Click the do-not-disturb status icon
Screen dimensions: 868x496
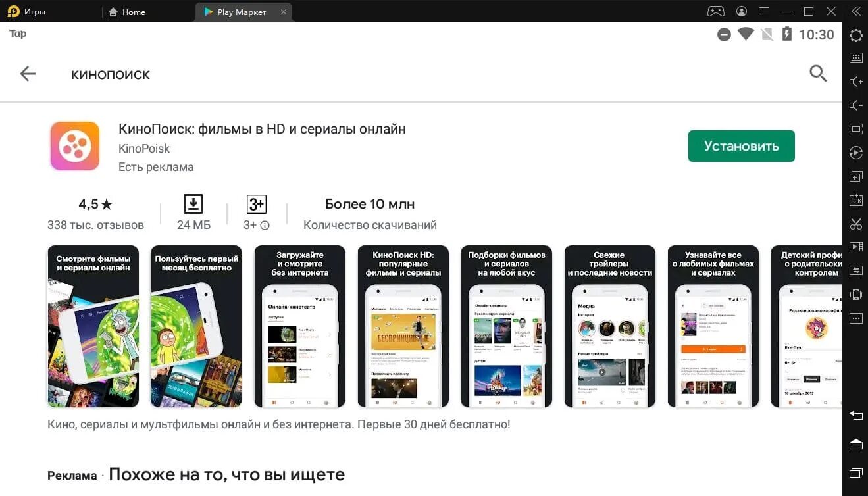point(724,35)
